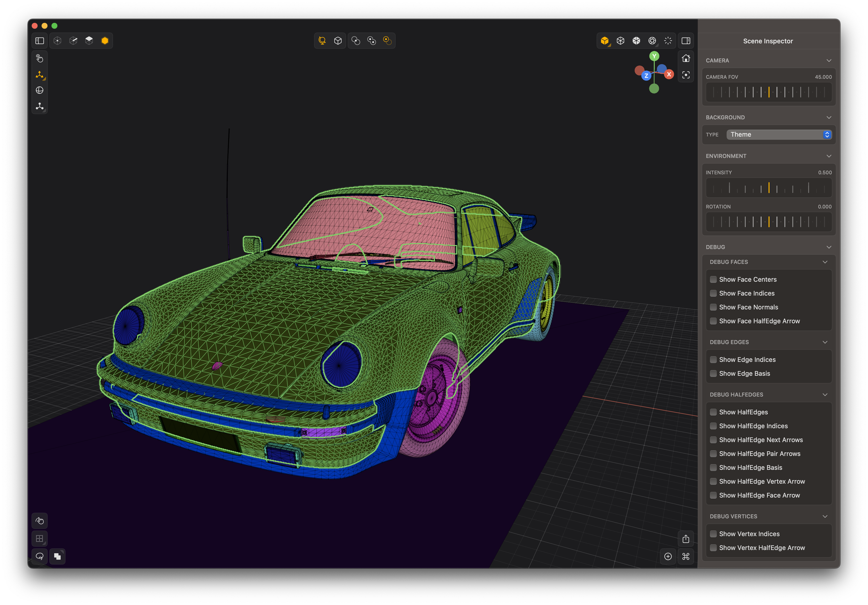The width and height of the screenshot is (868, 605).
Task: Click the home view reset icon
Action: click(686, 59)
